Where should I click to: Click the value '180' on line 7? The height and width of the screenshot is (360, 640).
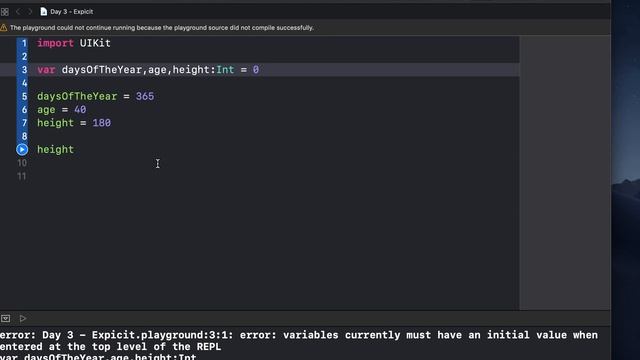pos(102,123)
